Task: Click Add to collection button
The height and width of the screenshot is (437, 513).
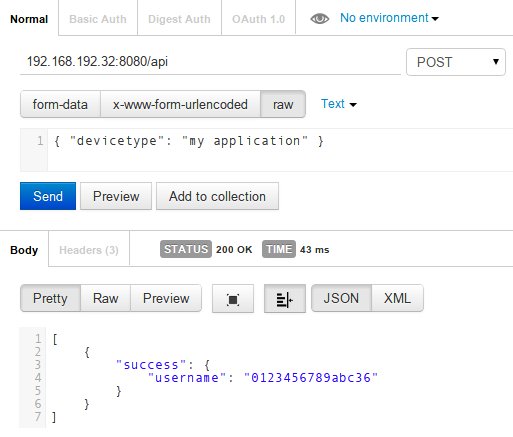Action: point(217,196)
